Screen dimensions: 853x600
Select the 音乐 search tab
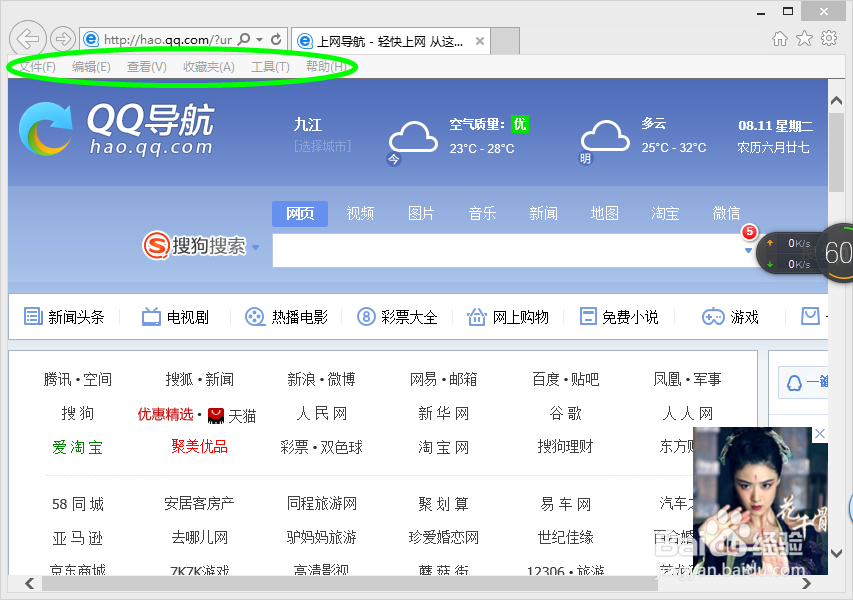[482, 213]
